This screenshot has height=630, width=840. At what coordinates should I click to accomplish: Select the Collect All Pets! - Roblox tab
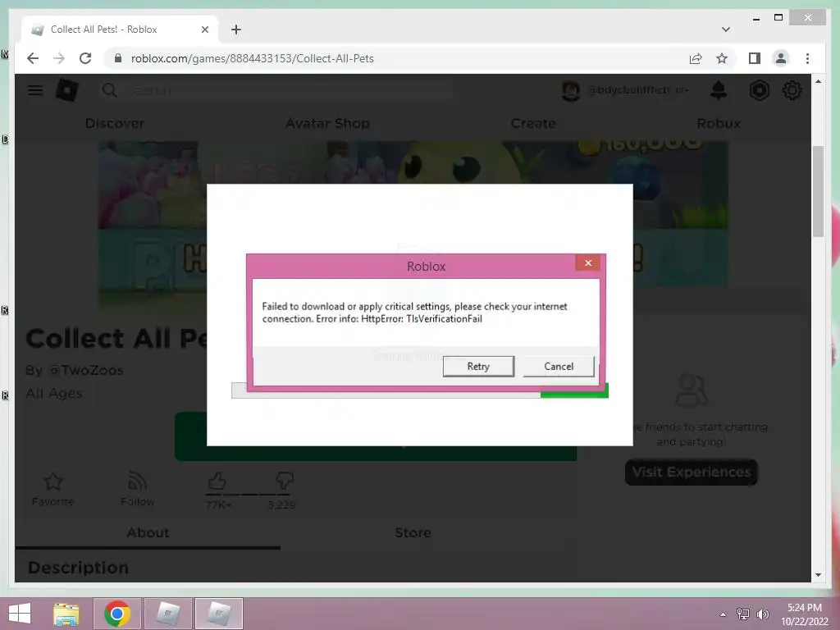click(120, 30)
